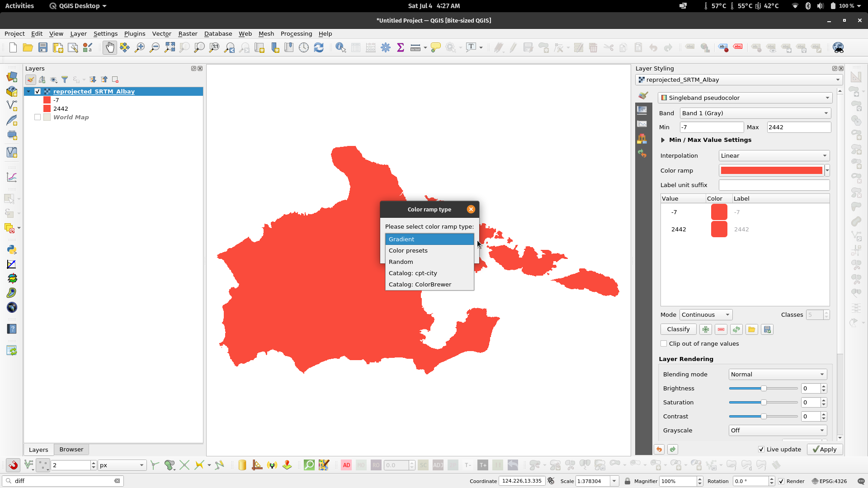Click the red color swatch for 2442
This screenshot has height=488, width=868.
coord(719,229)
